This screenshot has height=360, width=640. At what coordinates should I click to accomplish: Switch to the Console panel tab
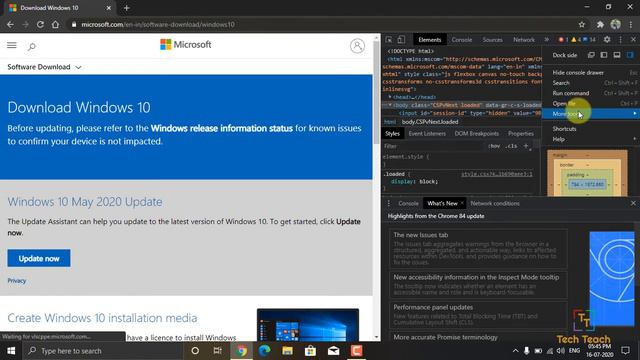tap(462, 40)
